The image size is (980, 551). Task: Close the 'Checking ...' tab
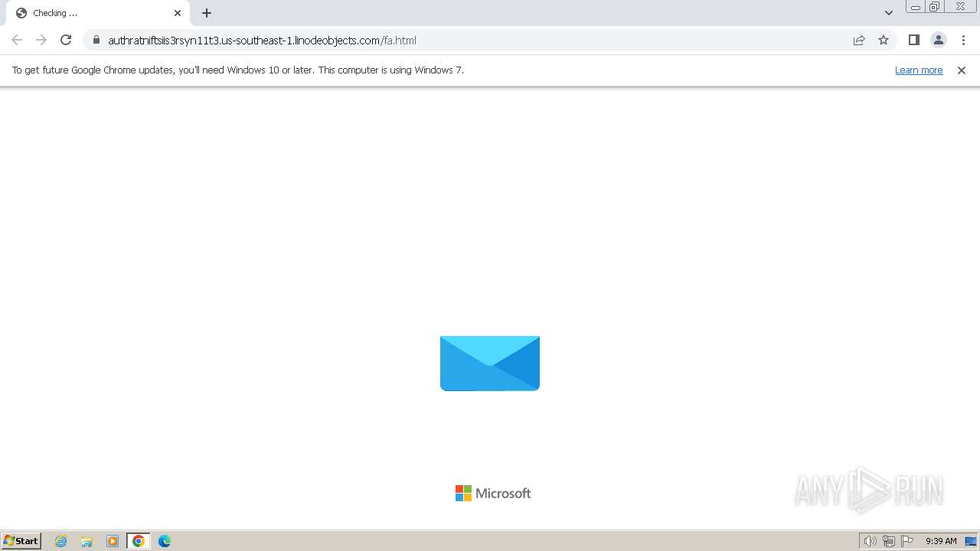tap(178, 13)
